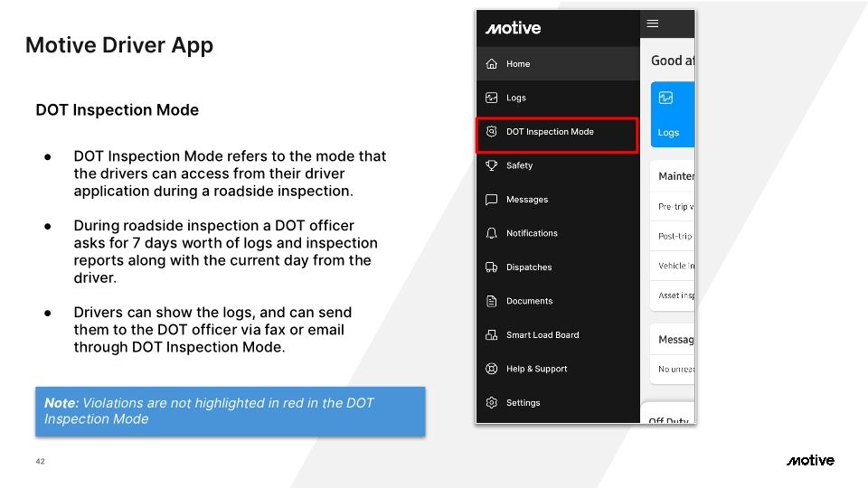Click the Settings gear icon
Viewport: 868px width, 488px height.
(x=492, y=403)
